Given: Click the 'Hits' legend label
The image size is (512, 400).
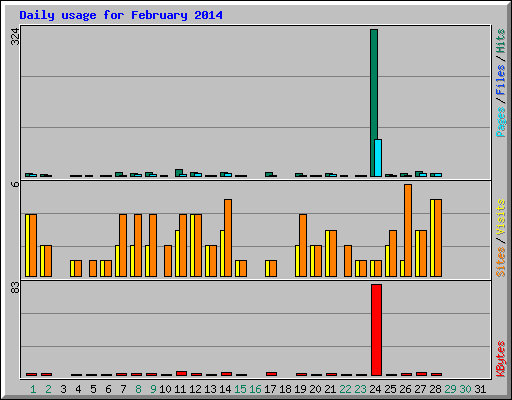Looking at the screenshot, I should point(500,41).
